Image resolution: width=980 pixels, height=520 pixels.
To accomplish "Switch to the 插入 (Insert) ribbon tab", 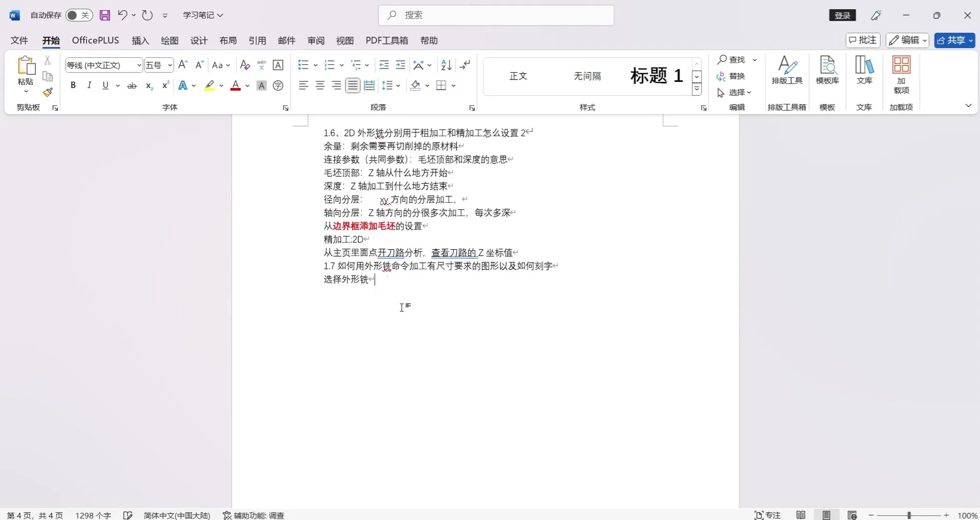I will coord(140,40).
